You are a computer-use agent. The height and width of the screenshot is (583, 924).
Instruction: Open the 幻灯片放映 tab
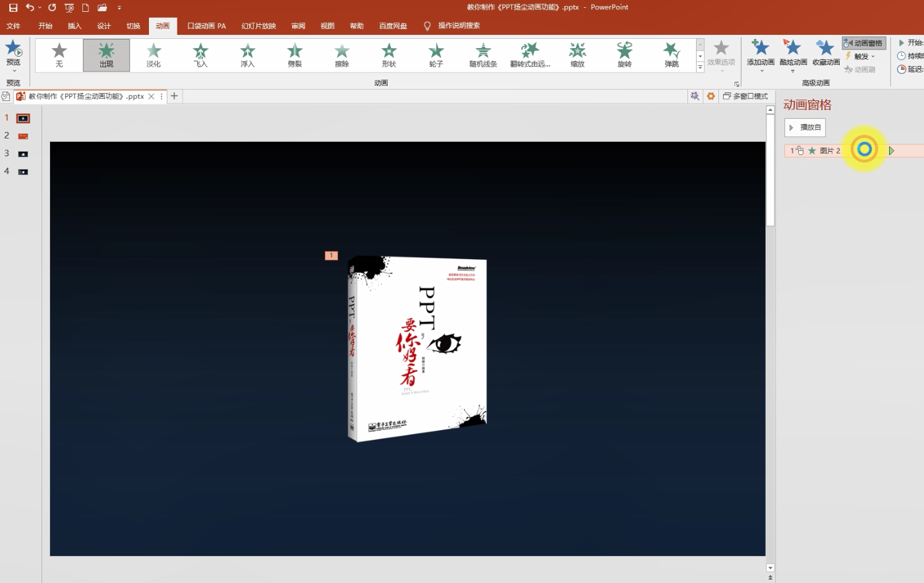pos(258,26)
